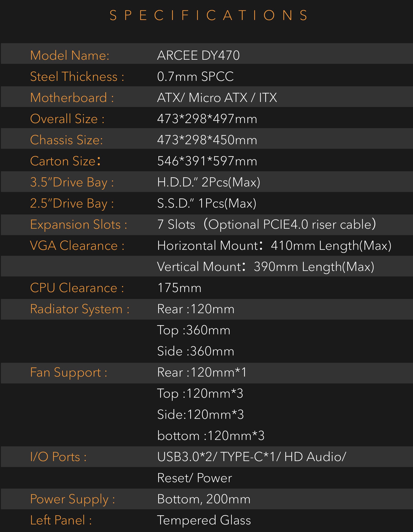Viewport: 413px width, 532px height.
Task: Click the fan value "bottom :120mm*3"
Action: point(211,436)
